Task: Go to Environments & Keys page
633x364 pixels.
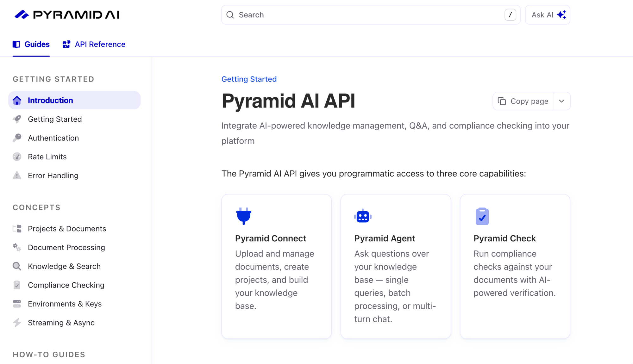Action: (74, 304)
